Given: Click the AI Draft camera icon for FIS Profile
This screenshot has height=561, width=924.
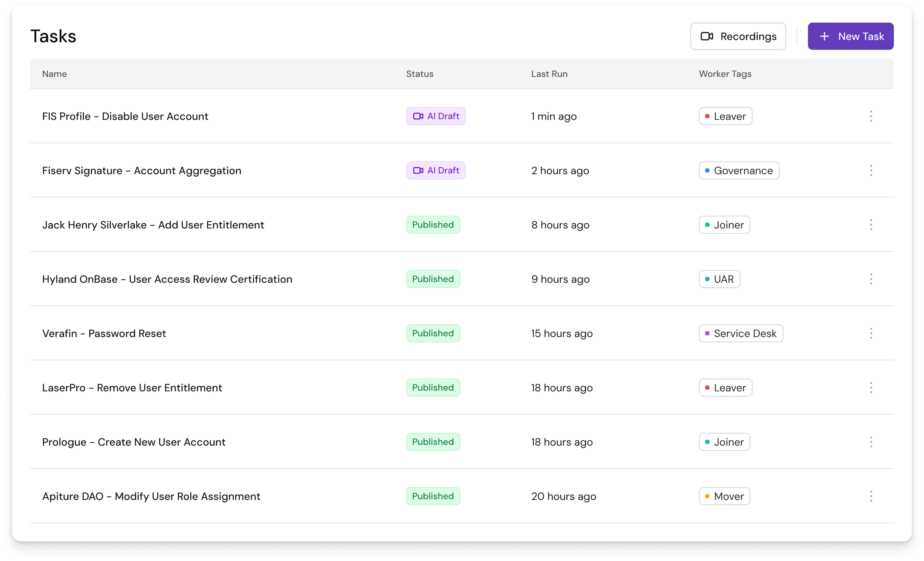Looking at the screenshot, I should (418, 116).
